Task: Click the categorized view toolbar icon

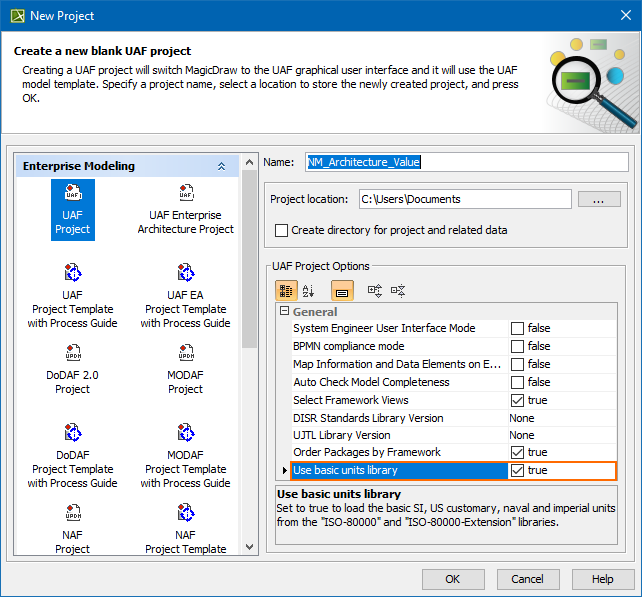Action: (286, 290)
